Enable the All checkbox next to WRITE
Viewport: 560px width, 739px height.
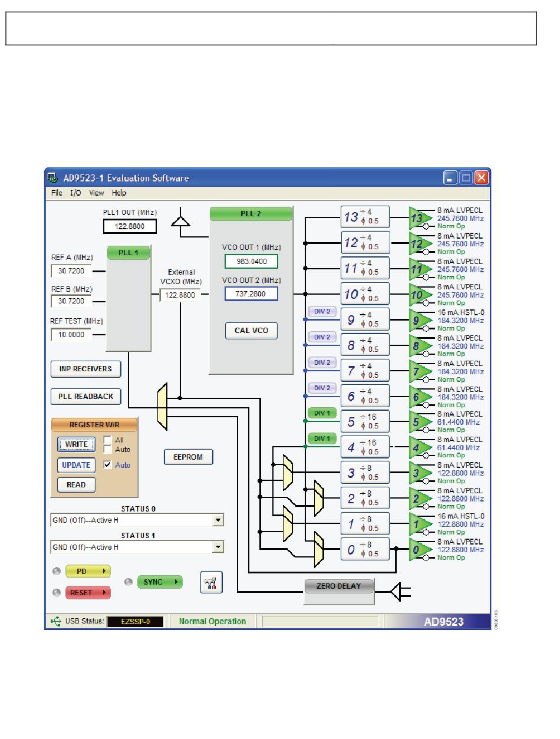(x=107, y=440)
